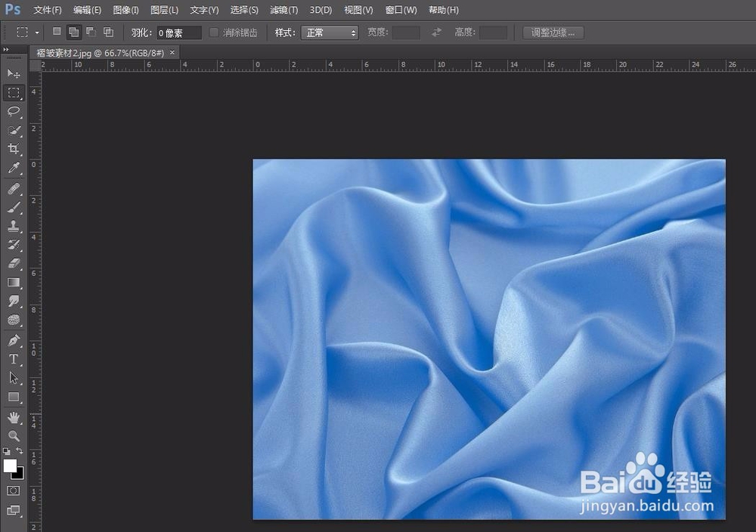Open the 样式 dropdown showing 正常
Image resolution: width=756 pixels, height=532 pixels.
329,32
